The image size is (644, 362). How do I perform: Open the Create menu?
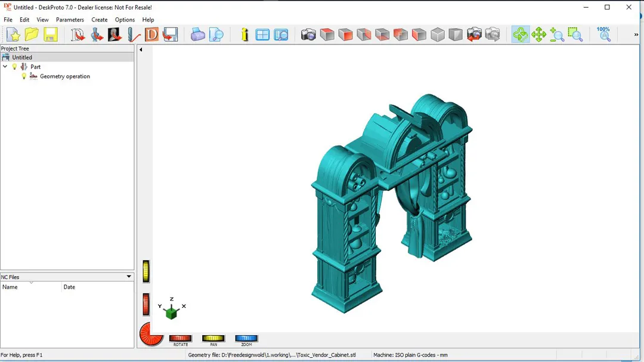point(99,20)
